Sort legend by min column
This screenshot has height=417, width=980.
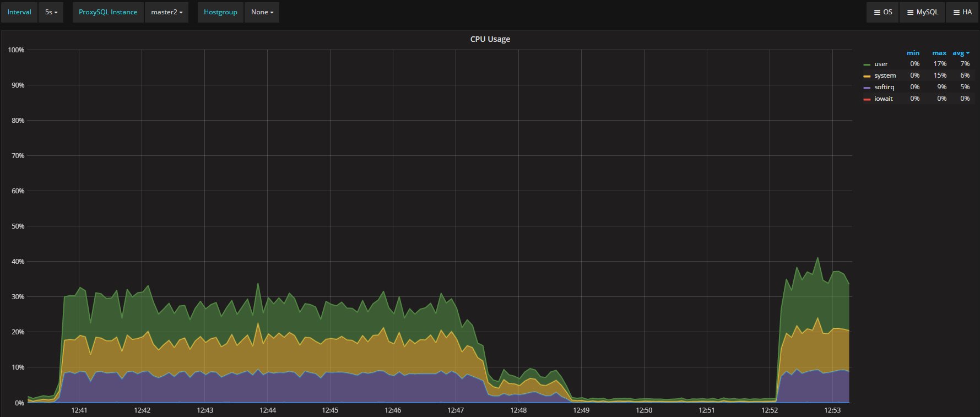pyautogui.click(x=913, y=53)
